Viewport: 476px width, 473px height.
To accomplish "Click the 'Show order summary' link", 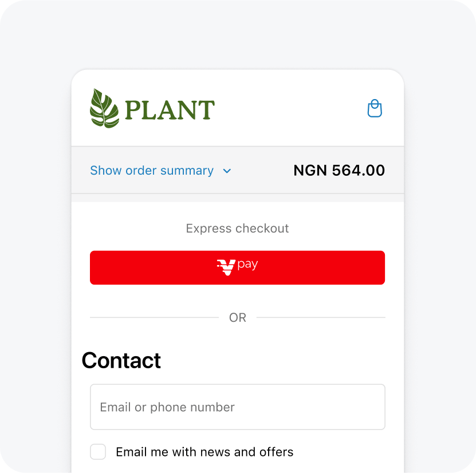I will pos(152,171).
